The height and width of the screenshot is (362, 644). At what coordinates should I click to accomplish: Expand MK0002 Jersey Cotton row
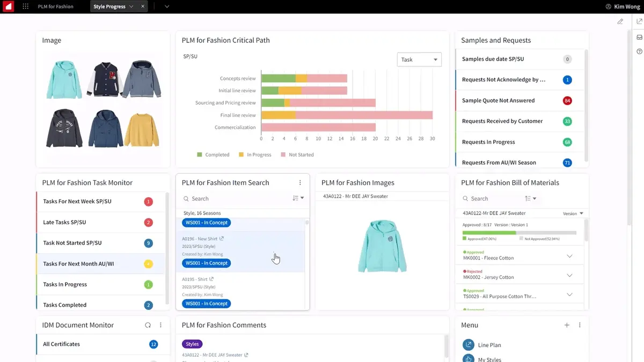tap(569, 275)
